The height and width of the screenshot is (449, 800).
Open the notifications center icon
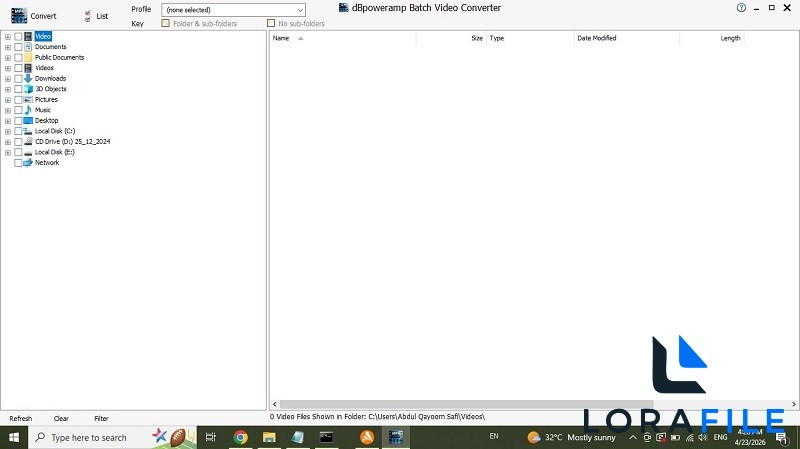click(x=781, y=438)
